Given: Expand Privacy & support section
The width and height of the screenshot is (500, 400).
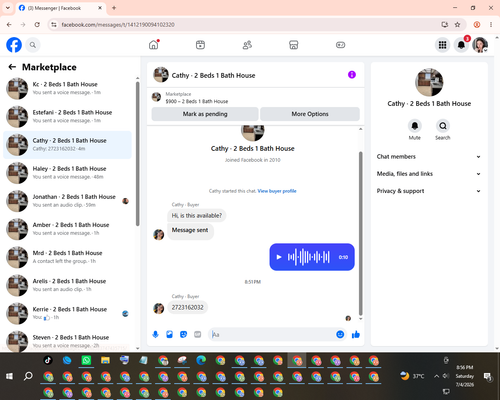Looking at the screenshot, I should (x=429, y=191).
